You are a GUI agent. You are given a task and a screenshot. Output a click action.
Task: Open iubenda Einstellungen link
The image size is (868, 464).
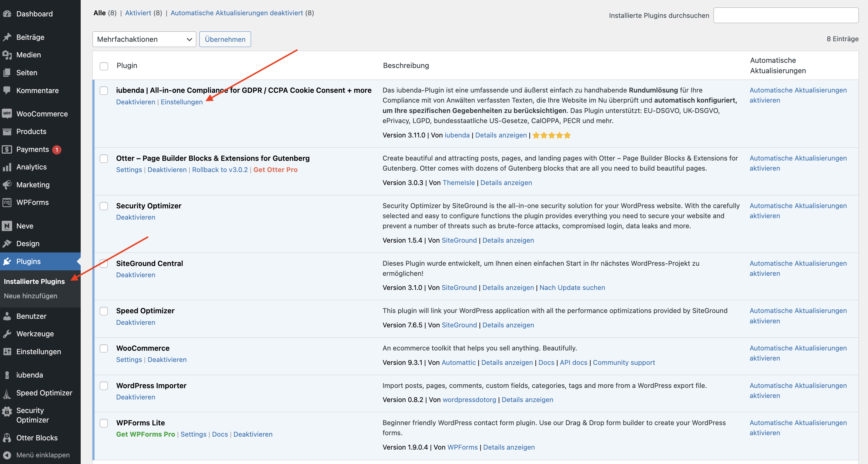(x=182, y=102)
